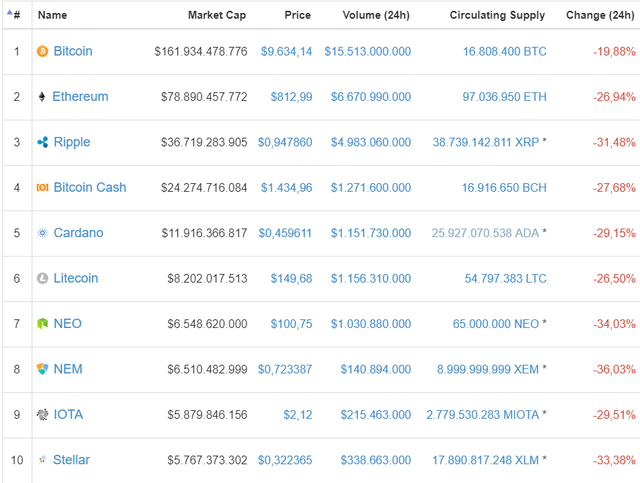Click the Bitcoin coin logo icon
Image resolution: width=640 pixels, height=483 pixels.
[42, 51]
